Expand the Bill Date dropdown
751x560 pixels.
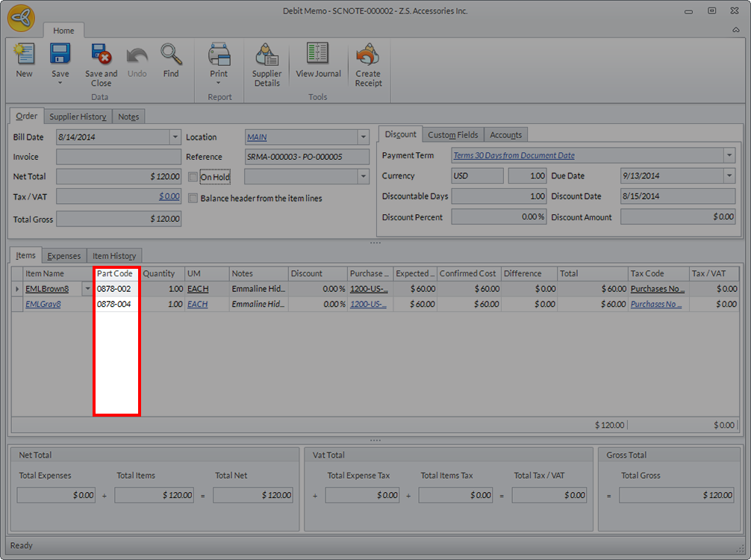(175, 137)
